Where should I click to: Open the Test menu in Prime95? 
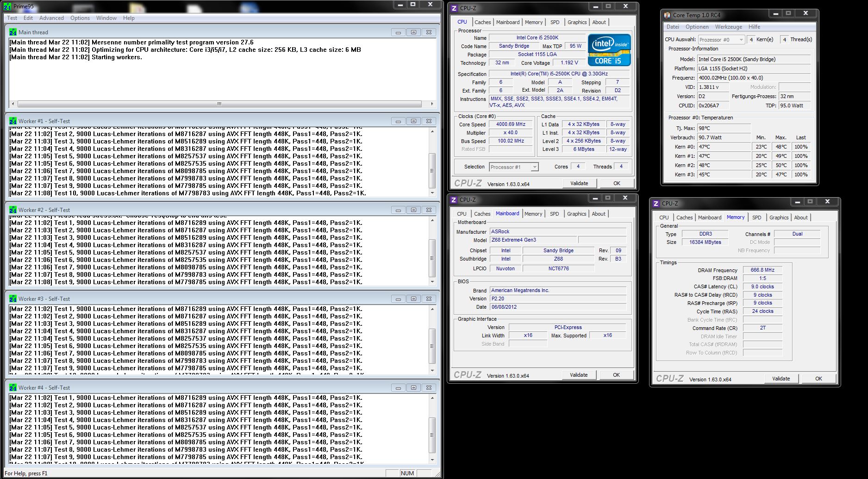[12, 18]
